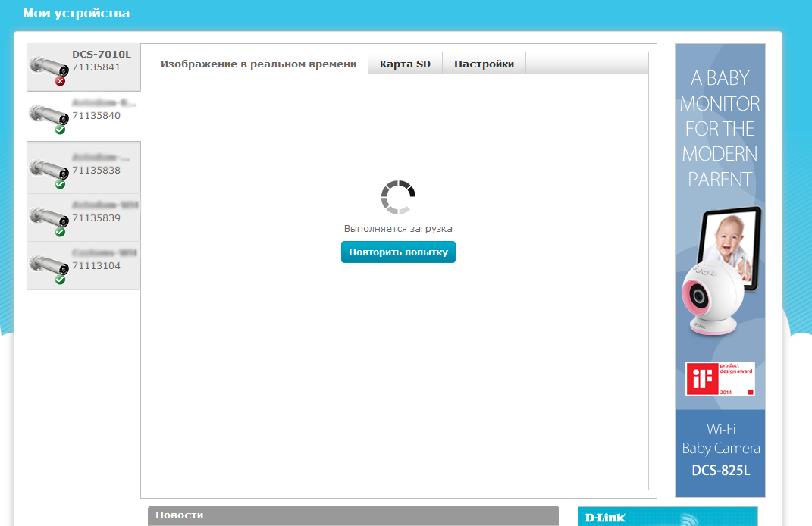Screen dimensions: 812x526
Task: Click the camera icon for device 71113104
Action: pos(49,265)
